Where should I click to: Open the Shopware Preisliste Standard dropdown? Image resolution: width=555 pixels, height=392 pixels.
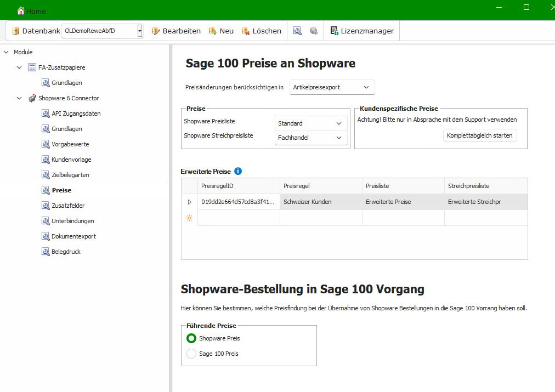(x=311, y=123)
